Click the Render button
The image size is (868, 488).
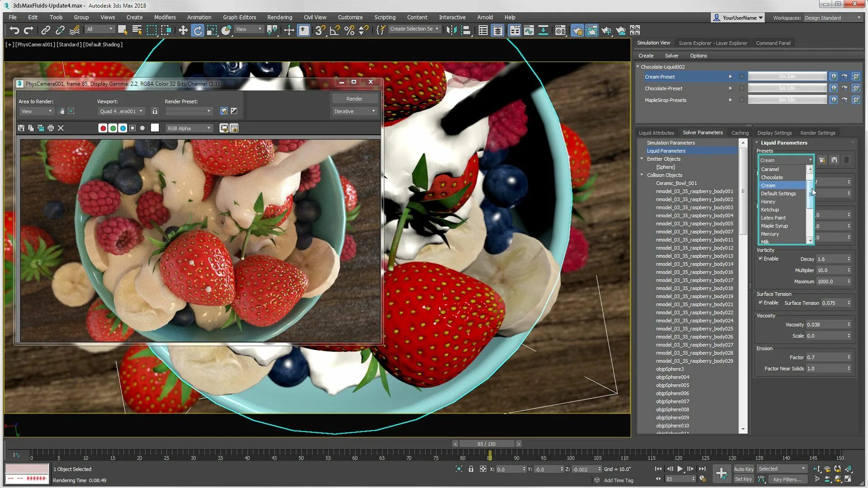[354, 99]
